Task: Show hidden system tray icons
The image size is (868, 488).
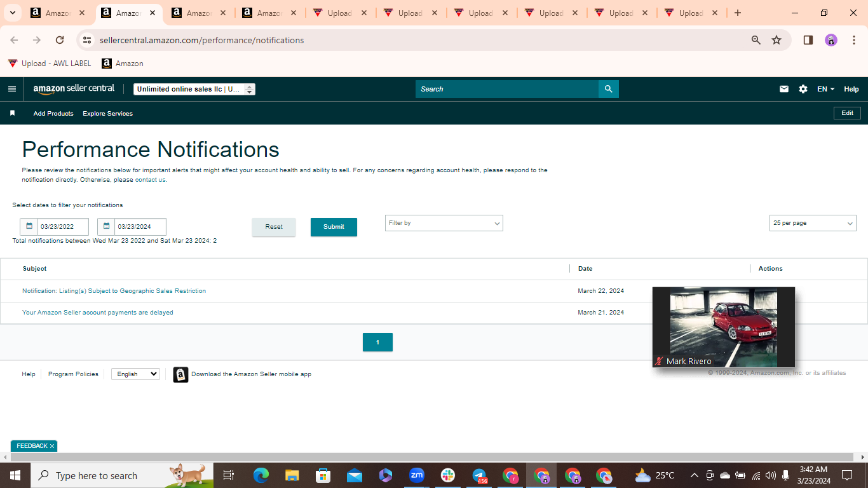Action: [x=694, y=475]
